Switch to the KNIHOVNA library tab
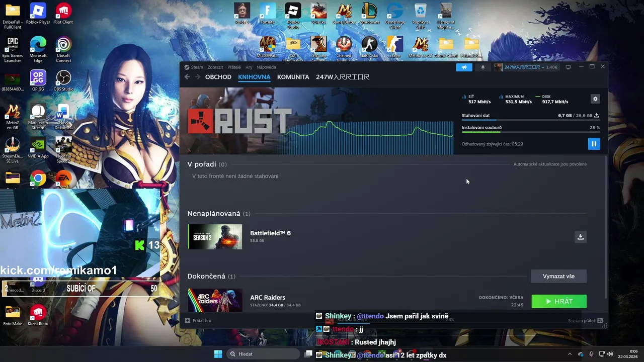Image resolution: width=644 pixels, height=362 pixels. coord(254,77)
